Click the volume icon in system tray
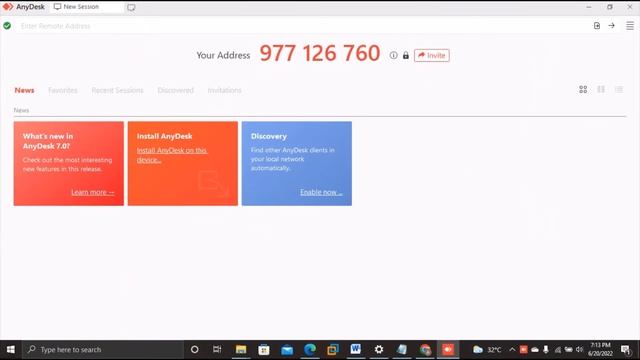Image resolution: width=640 pixels, height=360 pixels. coord(579,349)
